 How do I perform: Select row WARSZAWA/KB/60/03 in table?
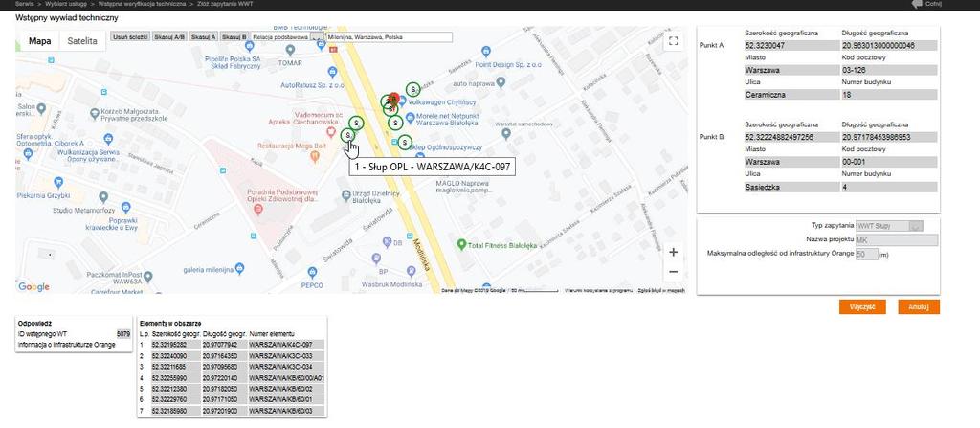click(232, 411)
